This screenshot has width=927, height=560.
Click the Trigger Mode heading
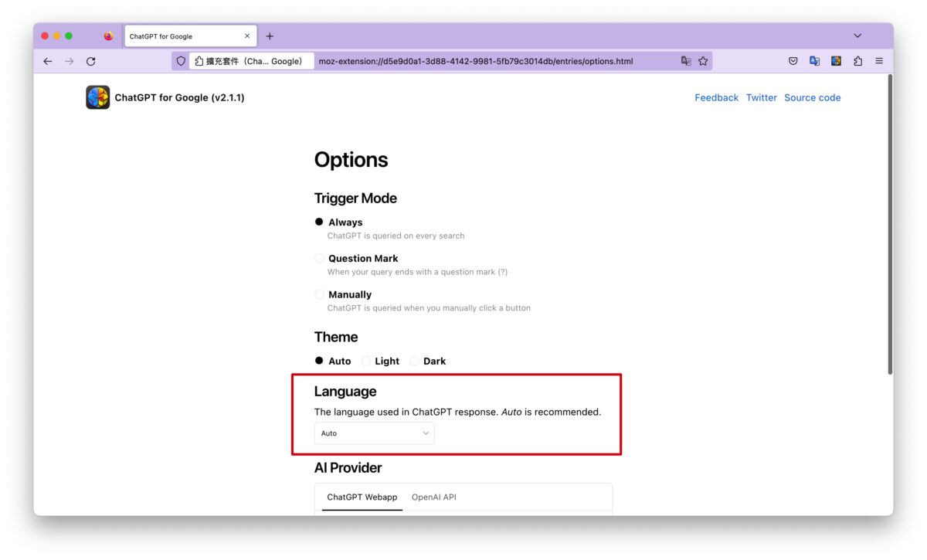(x=355, y=199)
